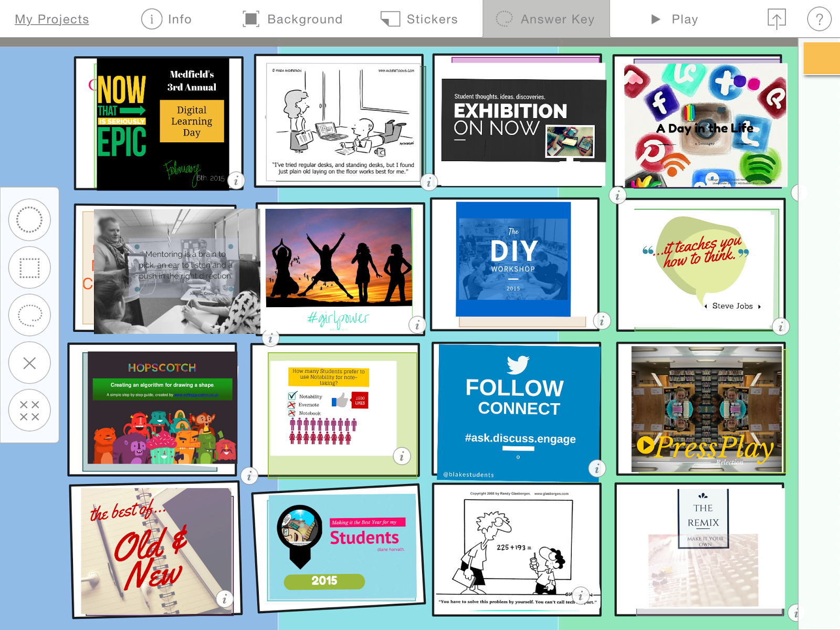
Task: Open info badge on girlpower sticker
Action: point(417,325)
